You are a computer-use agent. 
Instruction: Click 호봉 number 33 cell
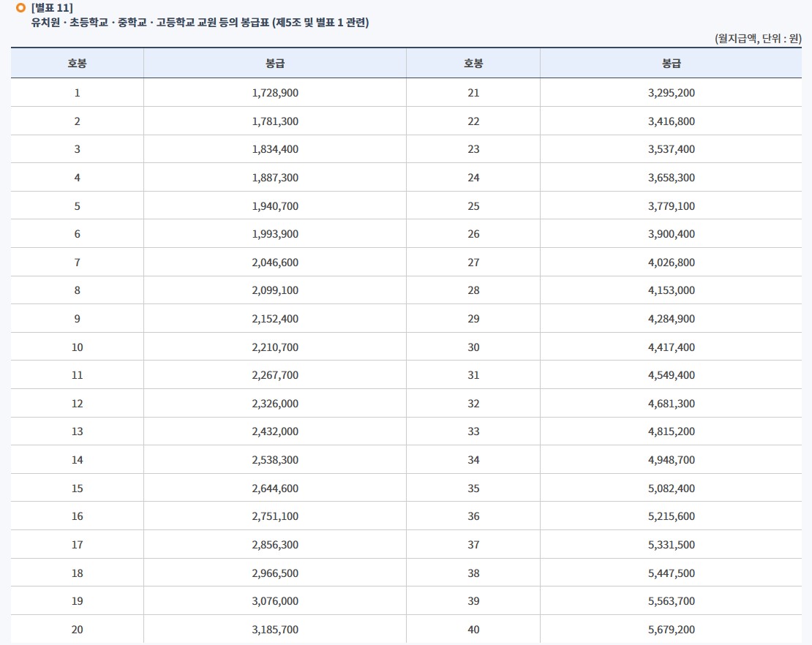click(473, 431)
